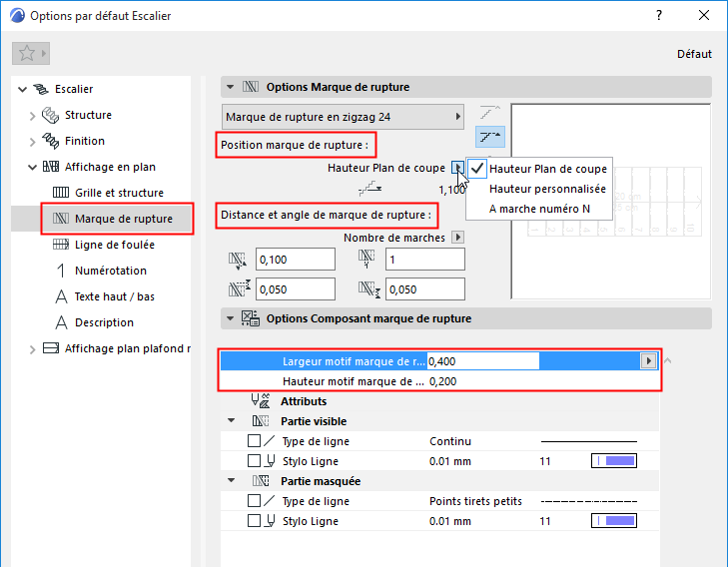This screenshot has height=567, width=728.
Task: Collapse Options Marque de rupture panel
Action: coord(230,87)
